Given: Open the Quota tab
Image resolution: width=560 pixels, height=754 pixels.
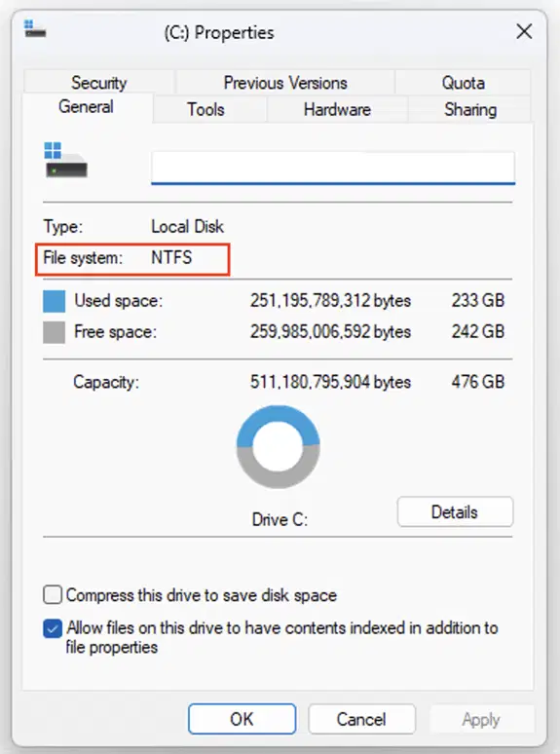Looking at the screenshot, I should point(463,82).
